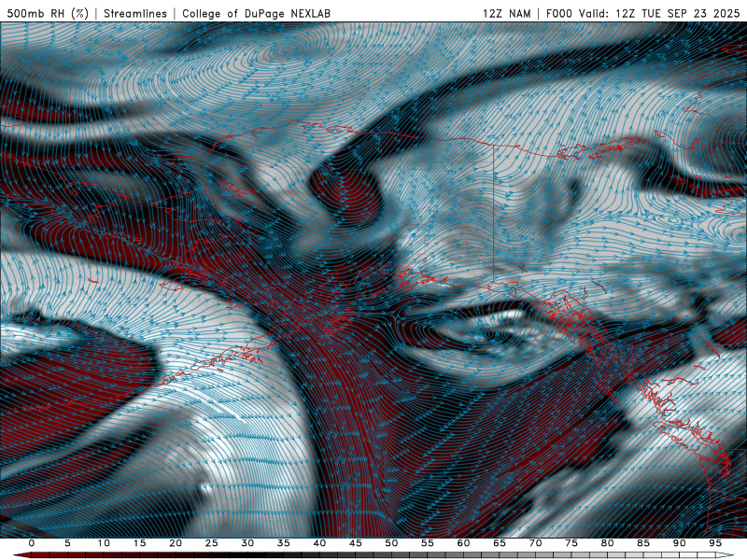Click the color scale label "70"
The height and width of the screenshot is (560, 747).
click(x=535, y=543)
